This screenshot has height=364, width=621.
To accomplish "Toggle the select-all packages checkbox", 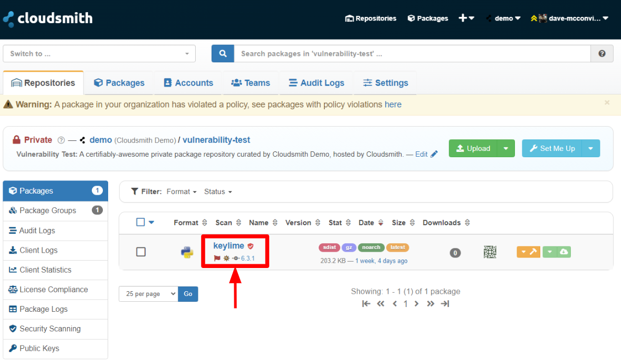I will [x=140, y=222].
